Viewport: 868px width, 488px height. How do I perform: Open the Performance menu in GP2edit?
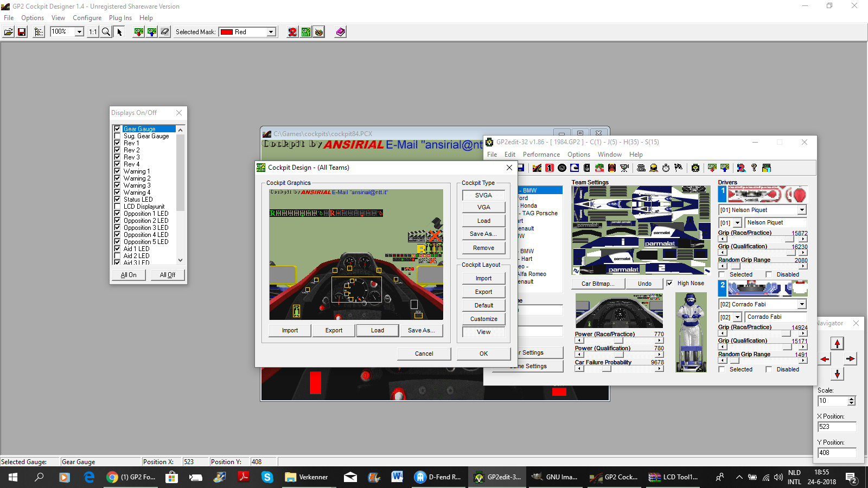(x=541, y=155)
